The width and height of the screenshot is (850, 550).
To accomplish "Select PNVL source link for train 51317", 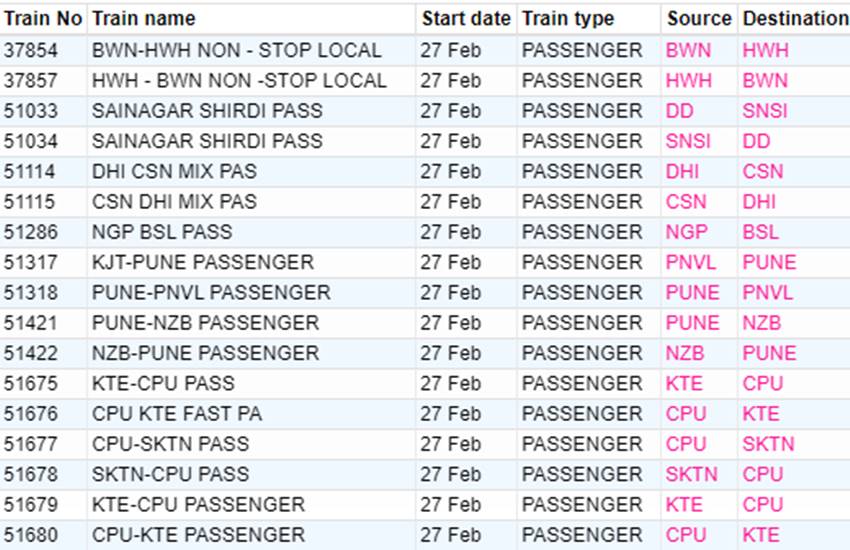I will 691,263.
